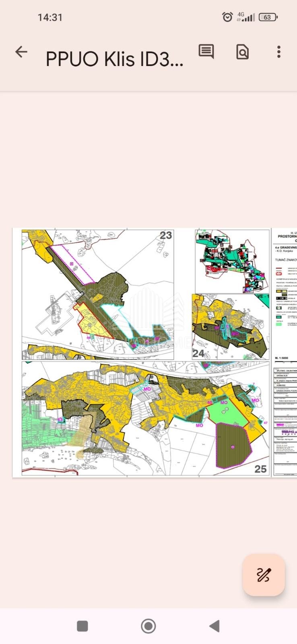The height and width of the screenshot is (644, 297).
Task: Tap the battery indicator showing 63
Action: point(268,17)
